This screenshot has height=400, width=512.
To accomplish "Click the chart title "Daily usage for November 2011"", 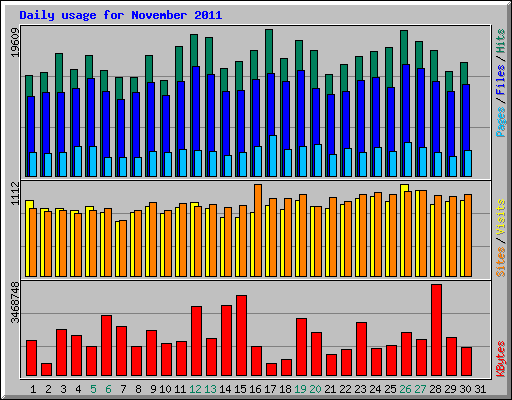I will coord(121,15).
